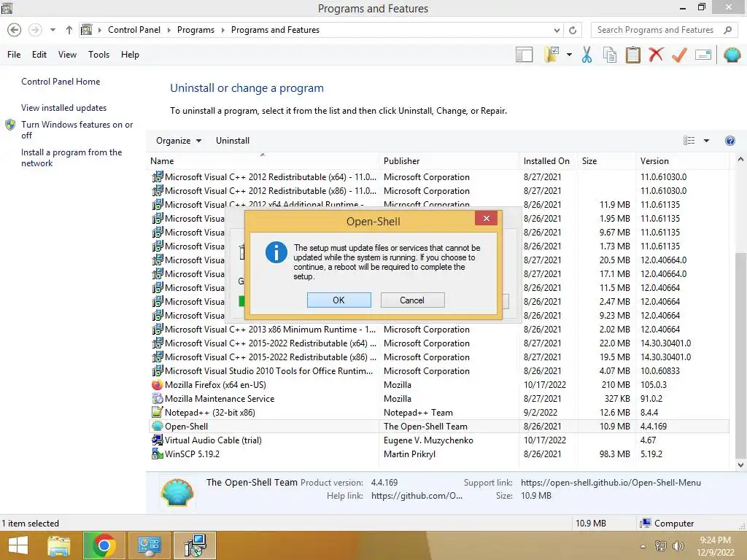747x560 pixels.
Task: Toggle the navigation pane toolbar icon
Action: [524, 55]
